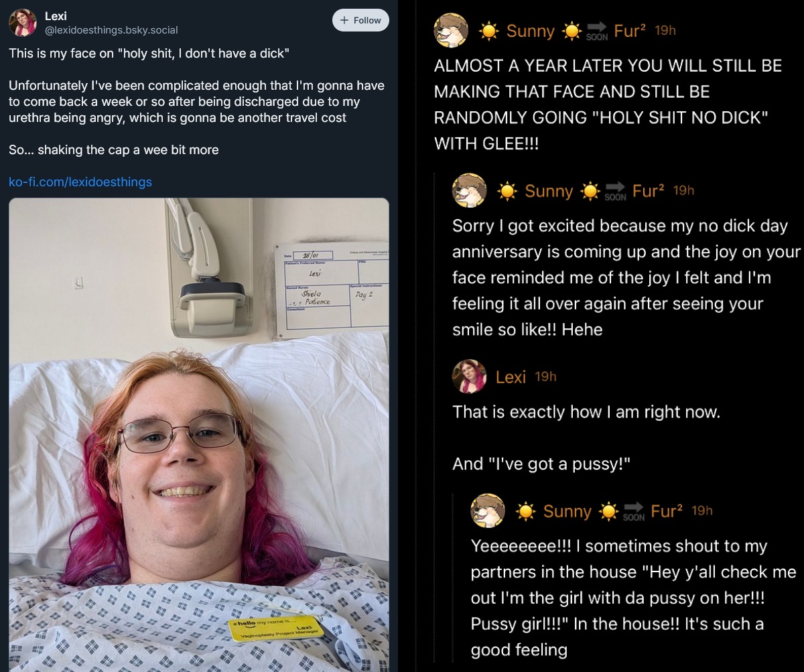
Task: Click the Sunny username on the top comment
Action: [x=531, y=31]
